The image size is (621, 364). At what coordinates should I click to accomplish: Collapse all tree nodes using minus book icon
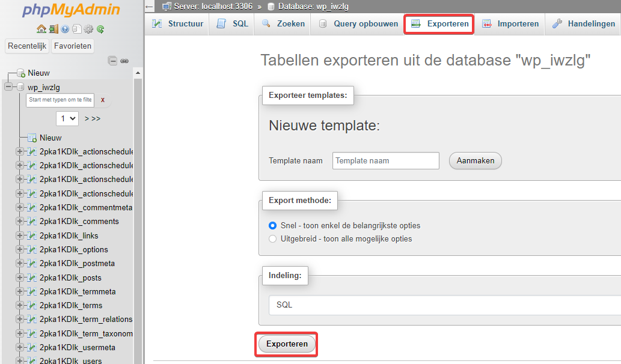pyautogui.click(x=113, y=61)
